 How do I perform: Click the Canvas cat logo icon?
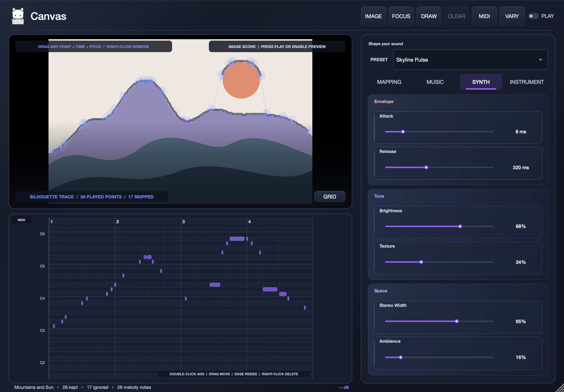pyautogui.click(x=18, y=16)
